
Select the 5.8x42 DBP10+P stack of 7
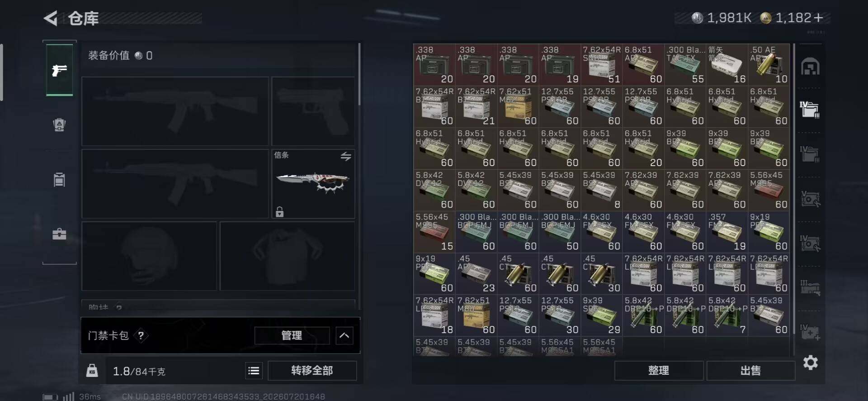click(727, 316)
